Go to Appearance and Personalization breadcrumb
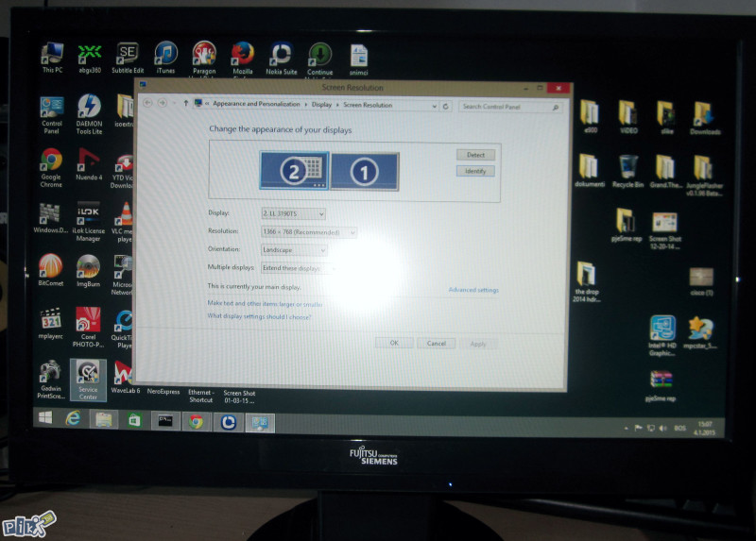This screenshot has height=541, width=756. point(256,104)
